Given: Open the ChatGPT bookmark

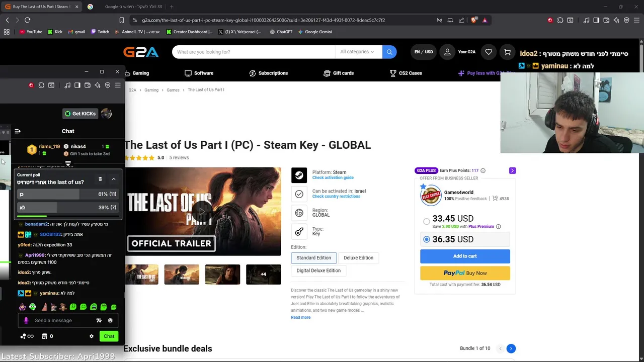Looking at the screenshot, I should pos(281,32).
